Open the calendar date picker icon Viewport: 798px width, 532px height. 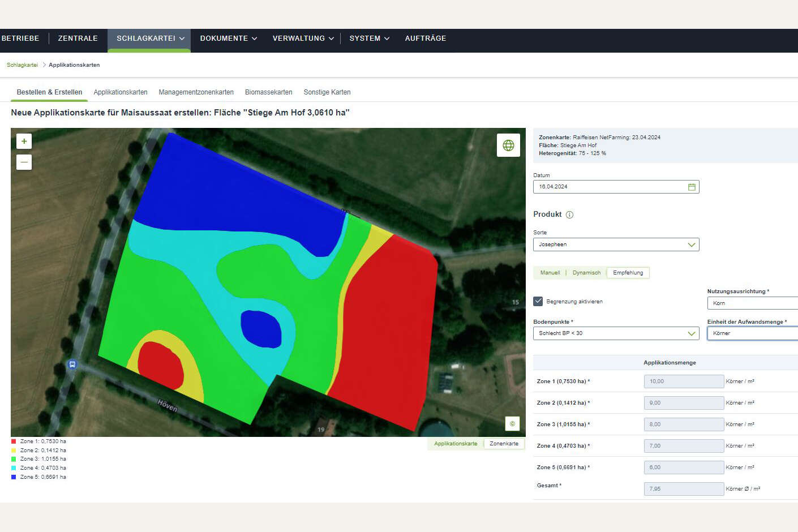pos(692,187)
